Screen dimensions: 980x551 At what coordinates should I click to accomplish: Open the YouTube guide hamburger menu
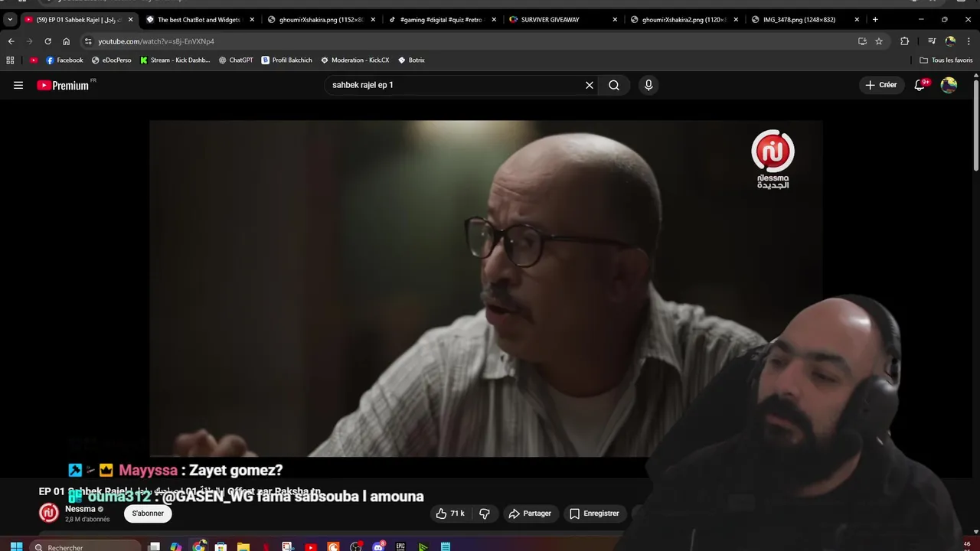[18, 85]
